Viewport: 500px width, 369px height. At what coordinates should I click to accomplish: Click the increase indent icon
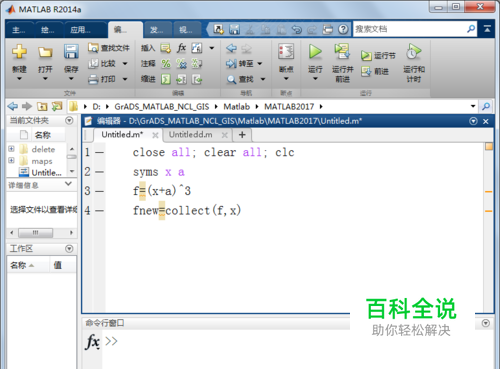[x=181, y=79]
